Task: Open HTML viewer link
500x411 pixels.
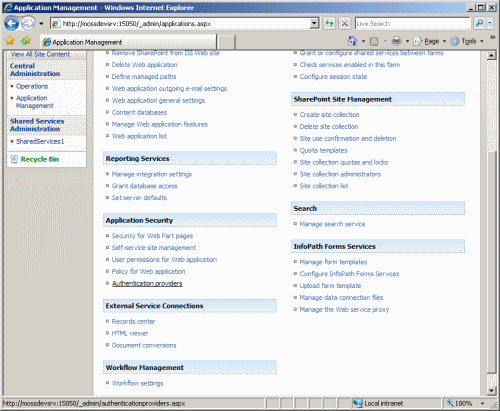Action: [x=130, y=333]
